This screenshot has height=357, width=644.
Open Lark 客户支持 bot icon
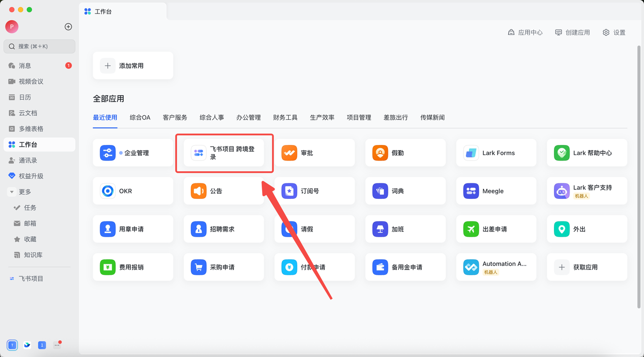tap(562, 191)
